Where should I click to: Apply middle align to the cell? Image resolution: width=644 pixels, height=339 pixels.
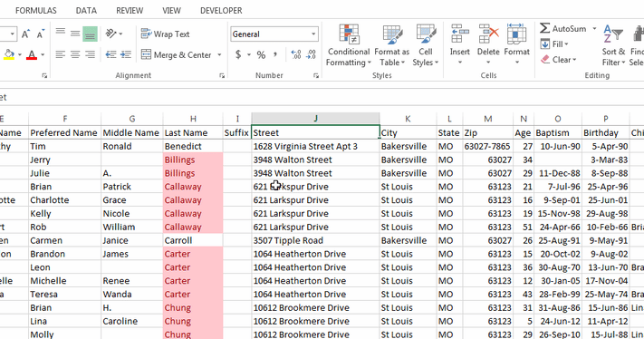pyautogui.click(x=75, y=34)
